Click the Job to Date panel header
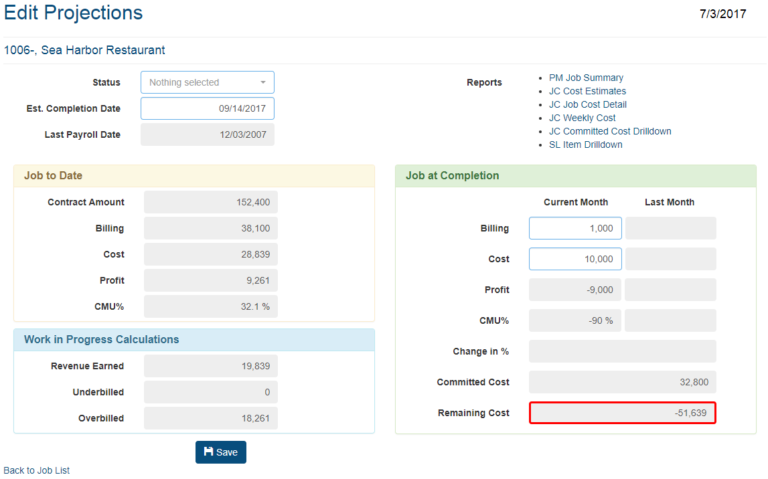Image resolution: width=768 pixels, height=479 pixels. (x=194, y=176)
